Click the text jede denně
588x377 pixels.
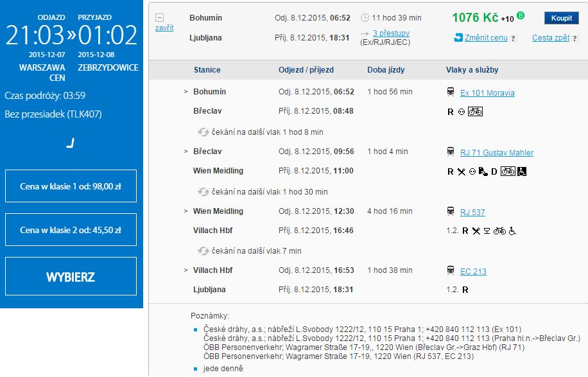[x=223, y=369]
